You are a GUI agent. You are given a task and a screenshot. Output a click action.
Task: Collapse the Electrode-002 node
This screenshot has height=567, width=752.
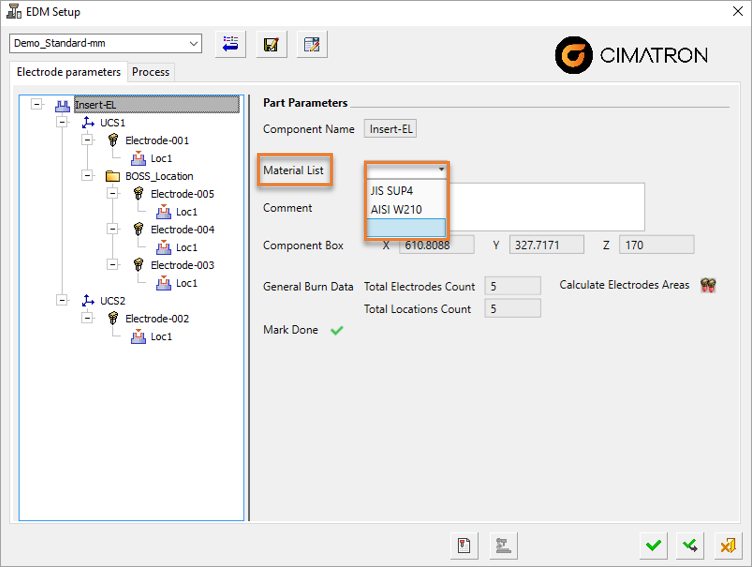tap(87, 318)
